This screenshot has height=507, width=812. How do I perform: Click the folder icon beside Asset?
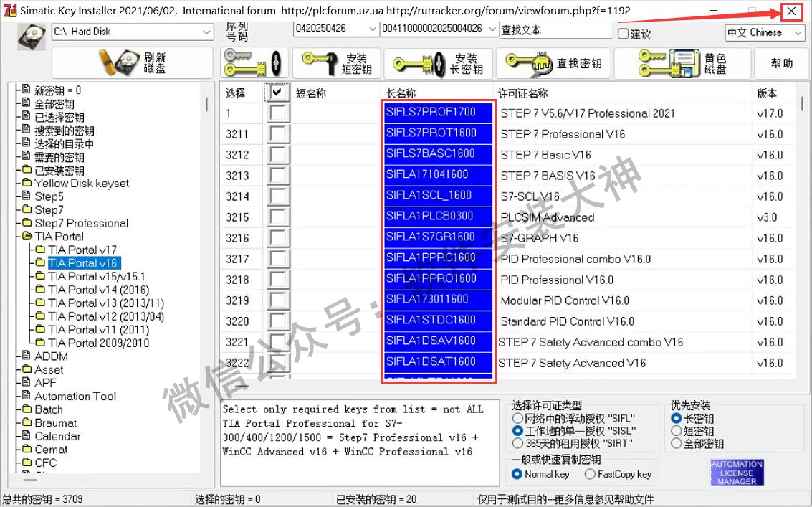coord(27,369)
